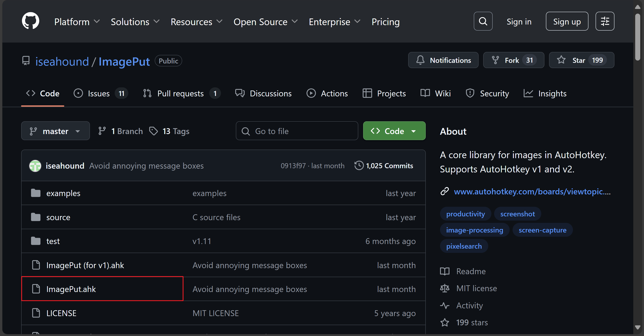Open the image-processing topic tag

(x=474, y=230)
